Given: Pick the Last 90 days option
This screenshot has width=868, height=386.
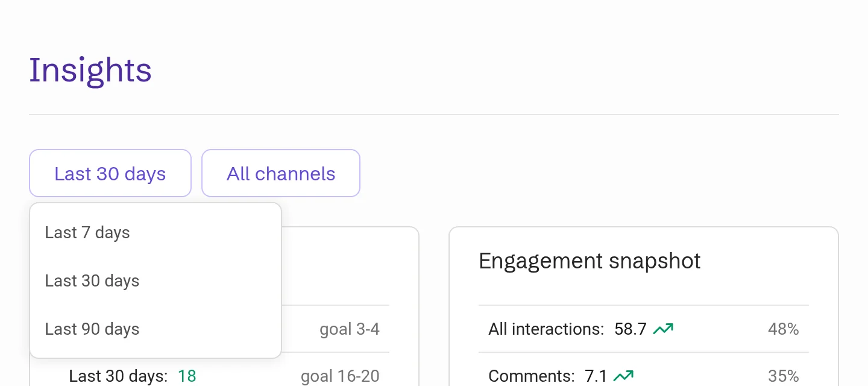Looking at the screenshot, I should [156, 329].
